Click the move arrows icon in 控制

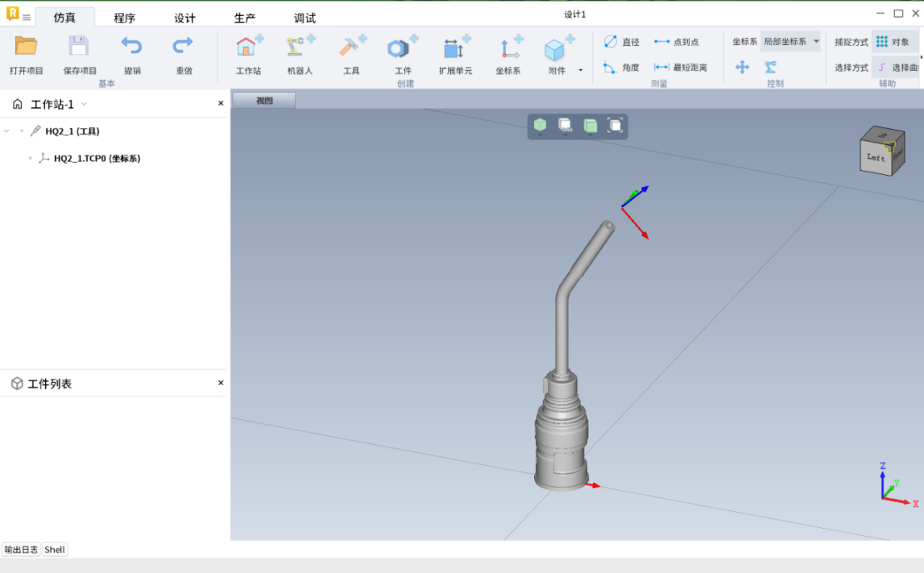742,67
